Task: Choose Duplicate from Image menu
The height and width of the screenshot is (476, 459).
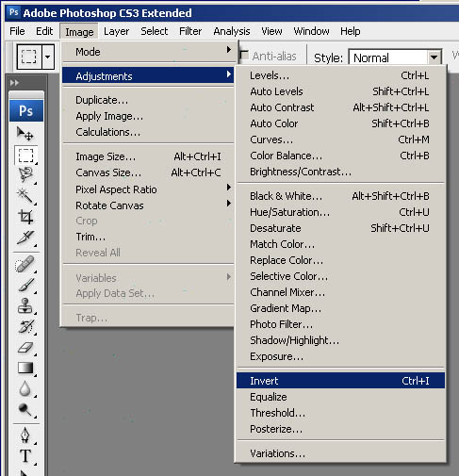Action: point(148,100)
